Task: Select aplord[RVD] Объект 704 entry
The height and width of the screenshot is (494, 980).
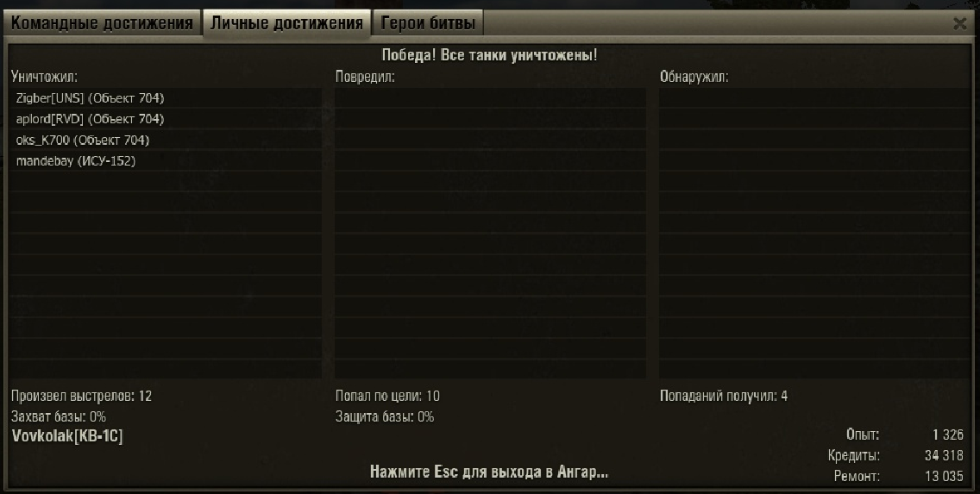Action: [x=166, y=119]
